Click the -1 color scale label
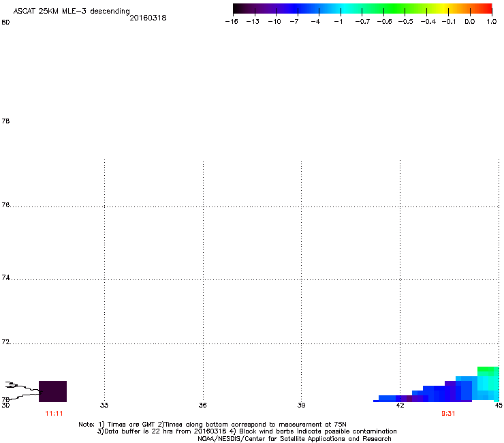504x443 pixels. coord(338,22)
